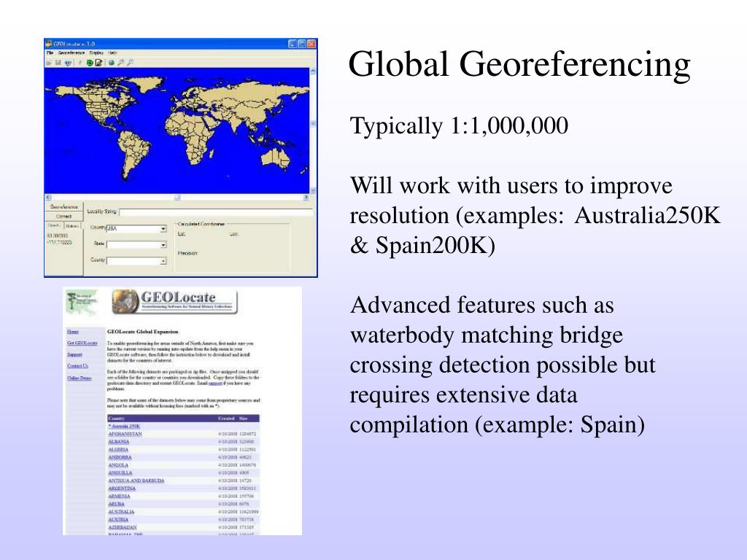Image resolution: width=747 pixels, height=560 pixels.
Task: Click the last magnifier icon in the toolbar
Action: [130, 63]
